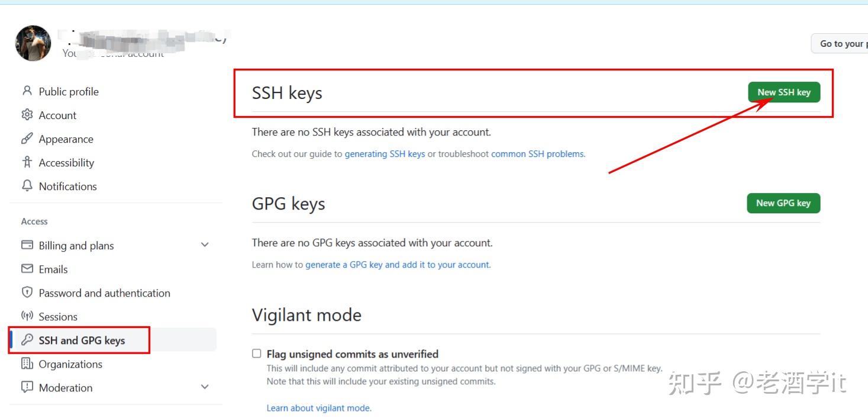Image resolution: width=868 pixels, height=418 pixels.
Task: Expand the Billing and plans chevron
Action: click(x=205, y=245)
